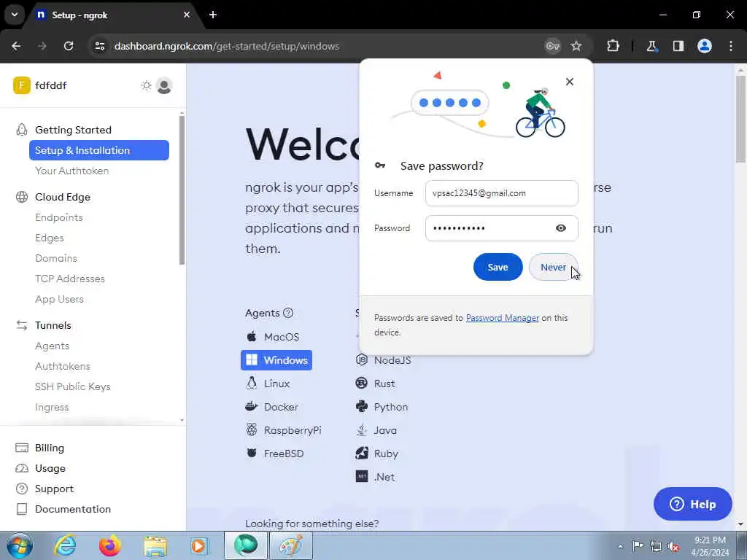
Task: Choose Ruby SDK
Action: tap(377, 454)
